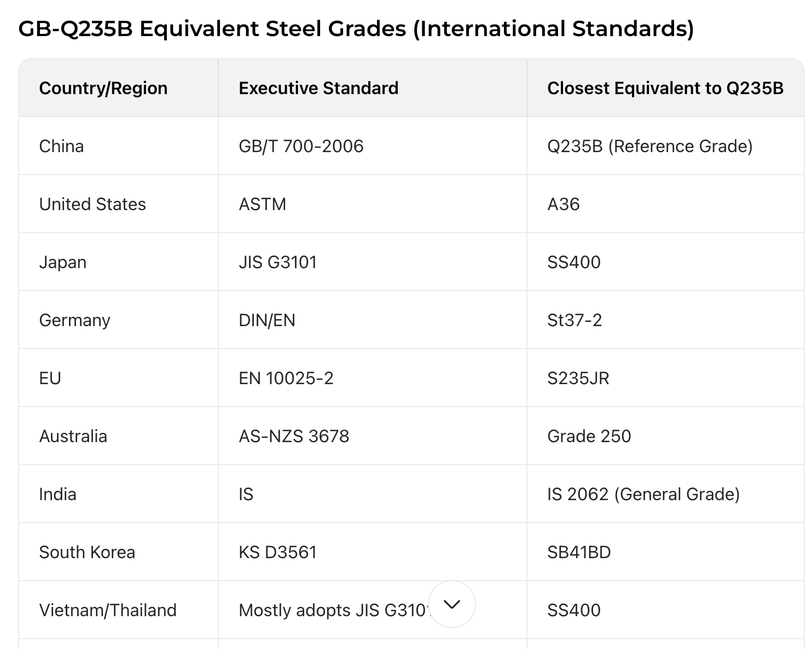Select the A36 grade cell

(x=563, y=204)
